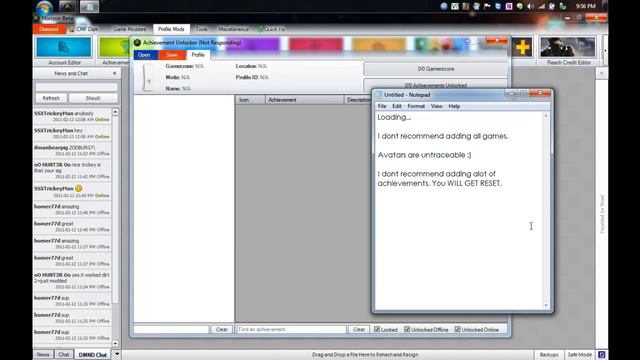Click the Action Center flag tray icon

click(487, 6)
